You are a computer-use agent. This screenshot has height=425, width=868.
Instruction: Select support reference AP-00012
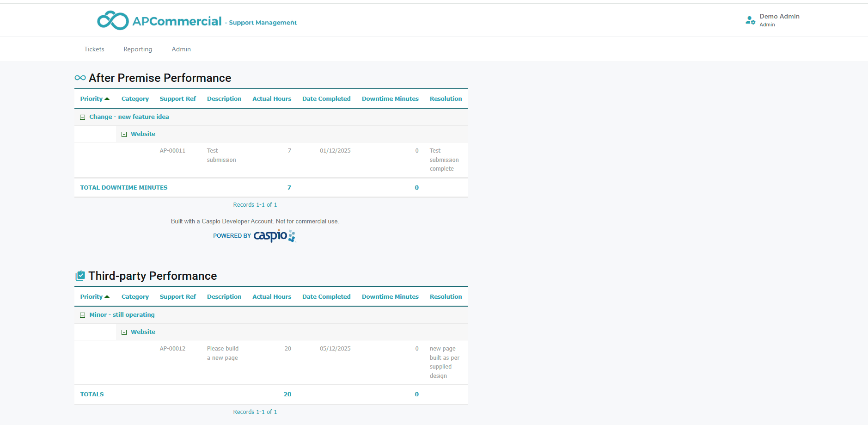[x=172, y=348]
